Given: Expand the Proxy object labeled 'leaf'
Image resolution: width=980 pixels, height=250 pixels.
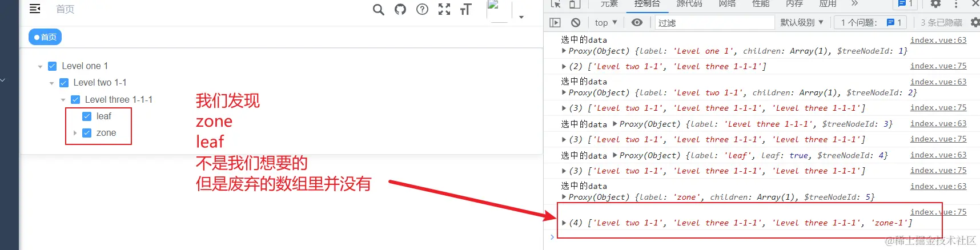Looking at the screenshot, I should pos(615,155).
